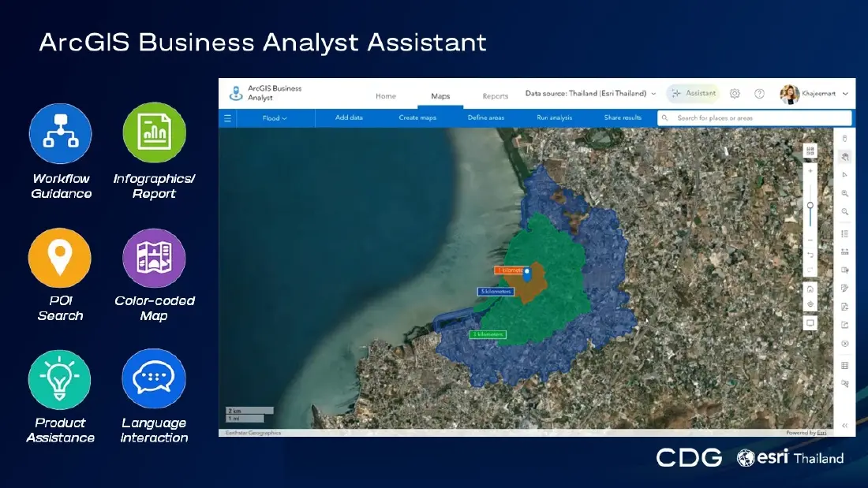Click the Language Interaction slide icon
The height and width of the screenshot is (488, 868).
pos(154,378)
